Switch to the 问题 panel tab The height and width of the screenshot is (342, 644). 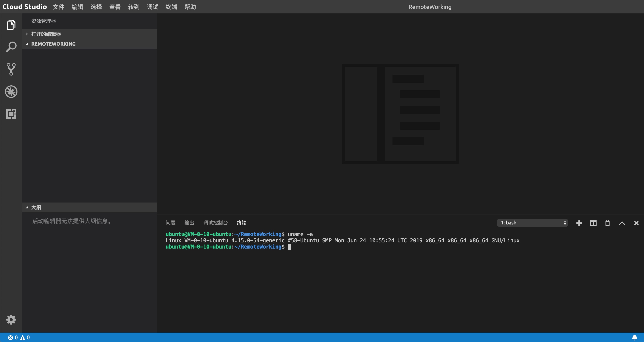[x=170, y=223]
